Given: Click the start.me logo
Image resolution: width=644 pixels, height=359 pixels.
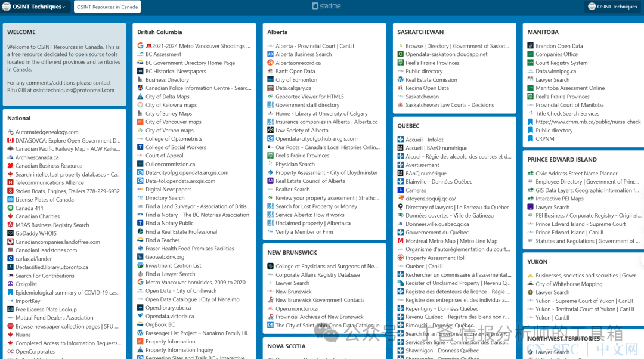Looking at the screenshot, I should click(x=327, y=6).
